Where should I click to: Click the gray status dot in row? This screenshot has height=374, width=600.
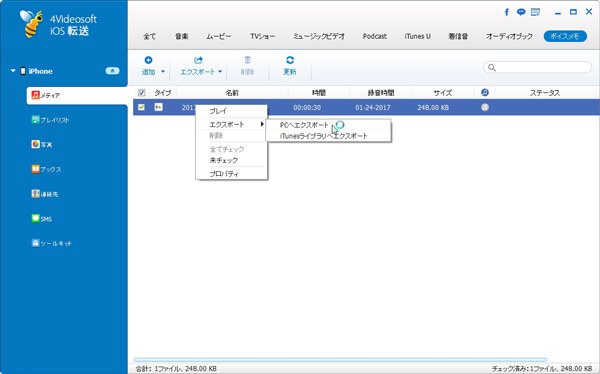(485, 108)
